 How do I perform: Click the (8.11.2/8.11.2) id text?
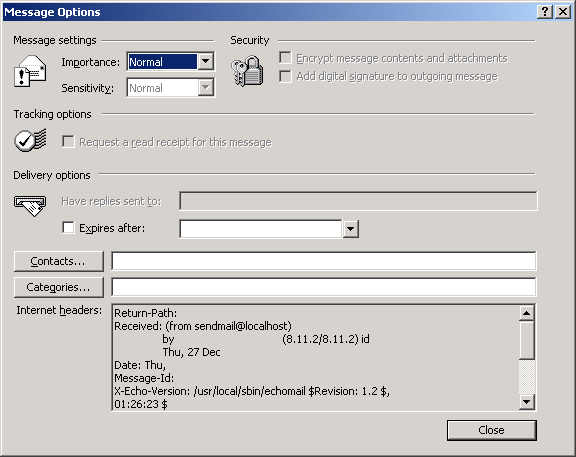[326, 339]
